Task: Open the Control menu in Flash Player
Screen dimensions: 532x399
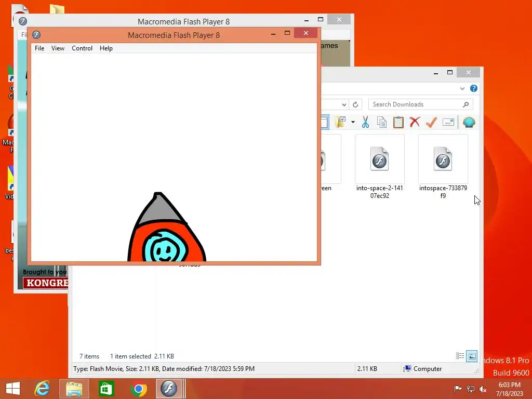Action: pyautogui.click(x=82, y=48)
